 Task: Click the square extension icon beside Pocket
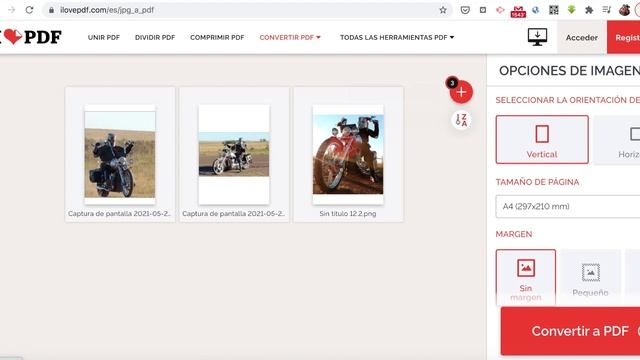coord(482,10)
